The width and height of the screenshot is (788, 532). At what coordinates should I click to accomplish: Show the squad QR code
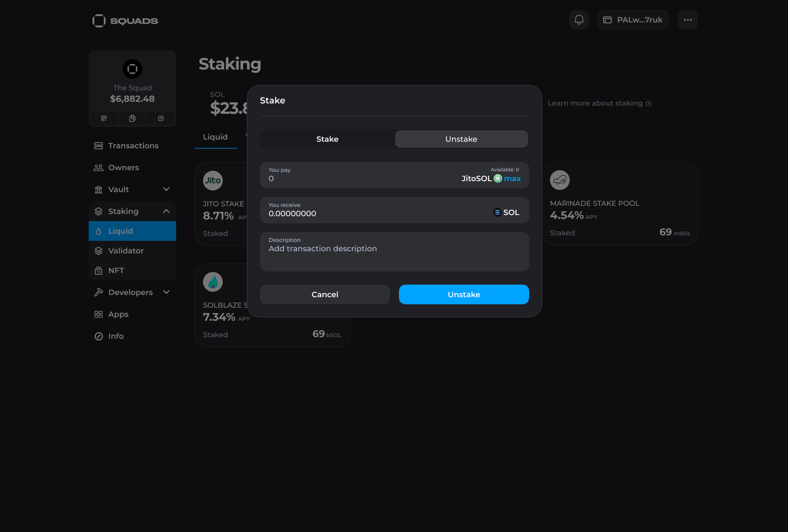point(104,118)
